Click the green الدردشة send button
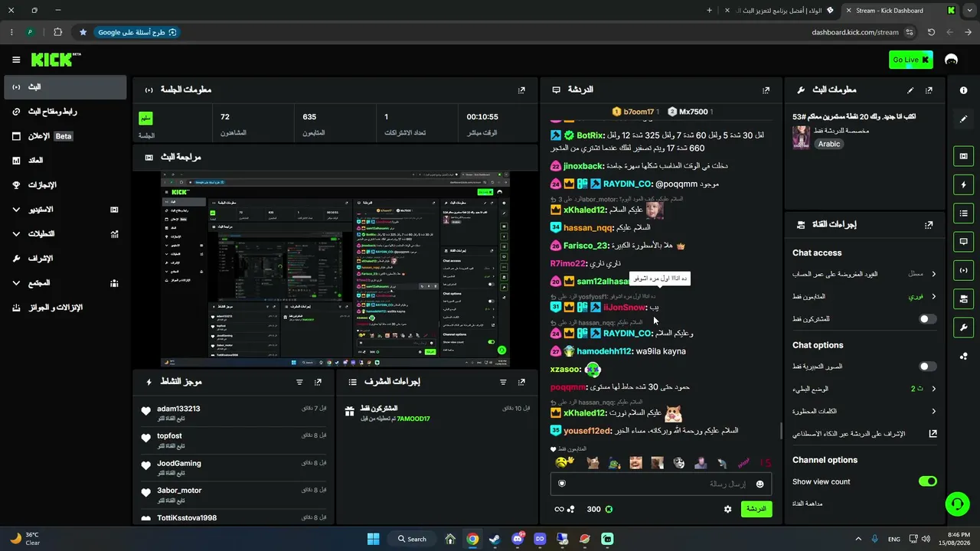 point(756,509)
